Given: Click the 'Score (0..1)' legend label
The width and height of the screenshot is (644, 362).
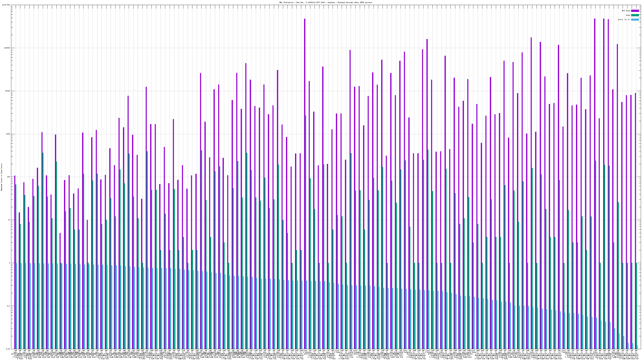Looking at the screenshot, I should pos(624,20).
